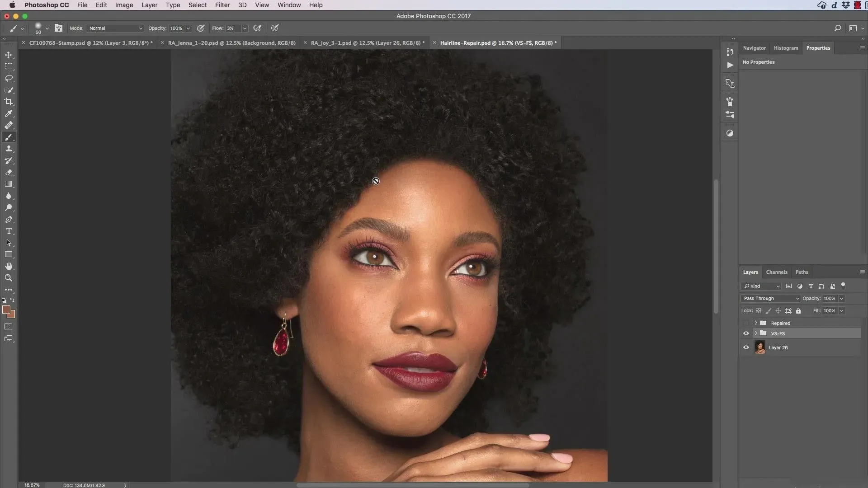Select the Hand tool
The height and width of the screenshot is (488, 868).
coord(9,267)
